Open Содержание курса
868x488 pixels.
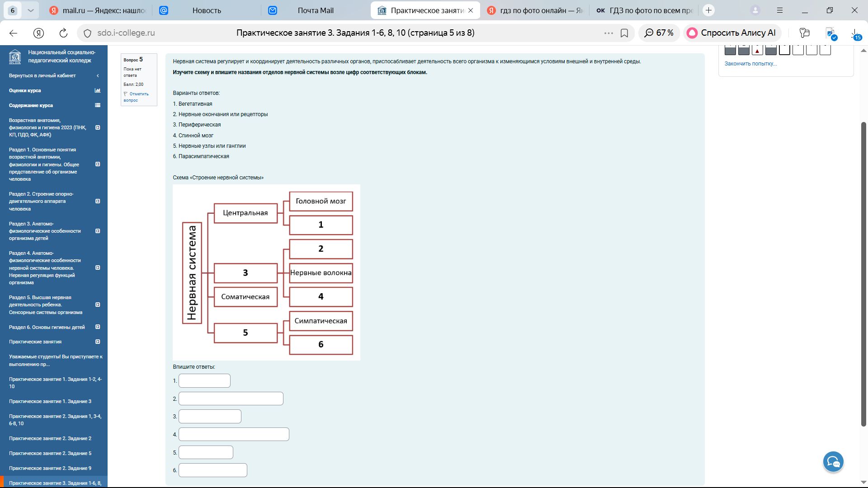pyautogui.click(x=31, y=105)
